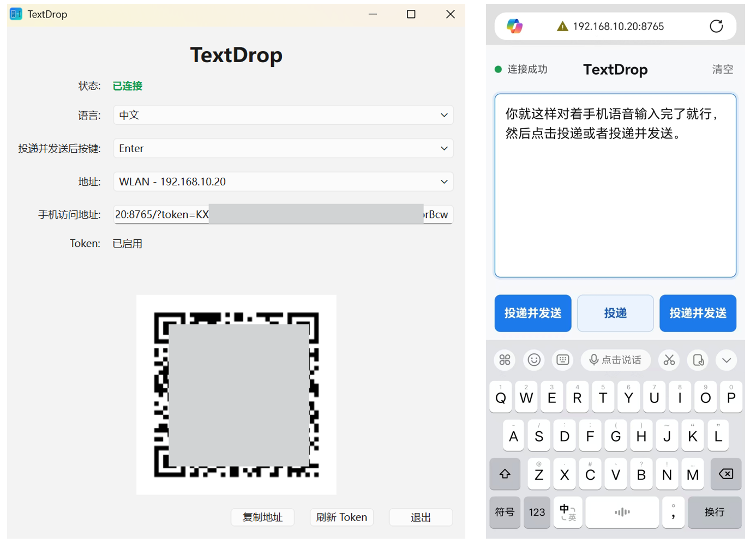Tap the N key on phone keyboard

(x=667, y=474)
